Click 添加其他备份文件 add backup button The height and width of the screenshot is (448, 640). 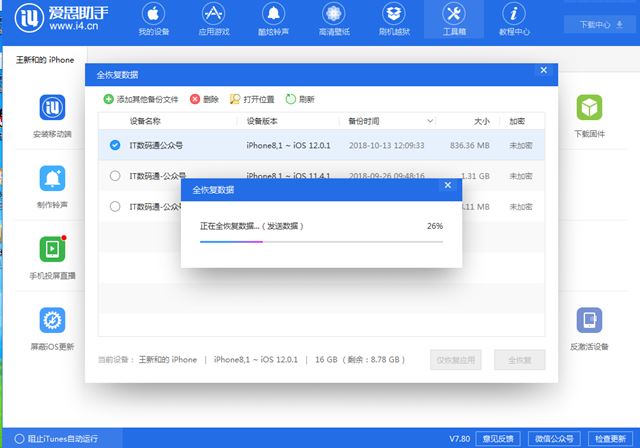point(141,99)
